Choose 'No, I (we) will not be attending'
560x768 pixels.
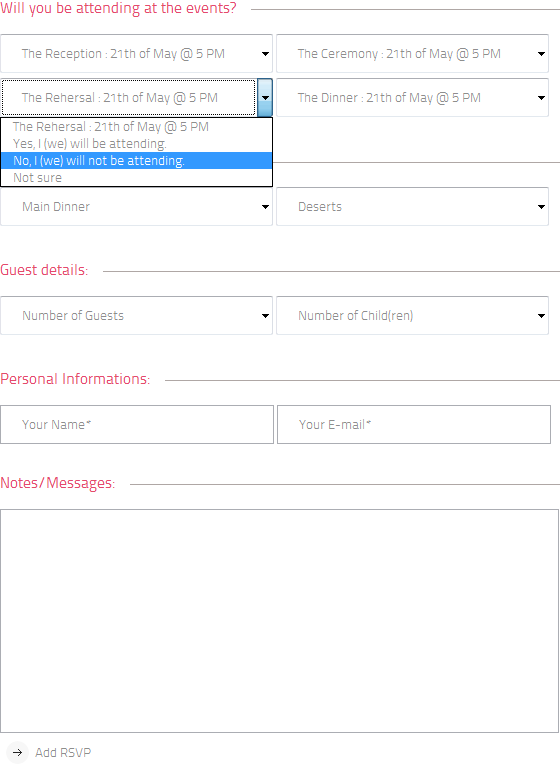pos(136,161)
